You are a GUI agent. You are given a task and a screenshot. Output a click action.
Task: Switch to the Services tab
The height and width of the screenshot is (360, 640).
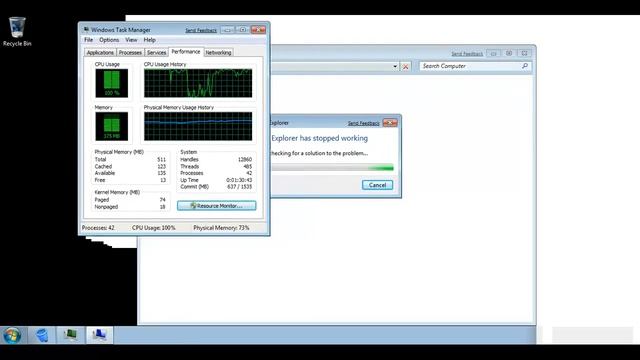click(156, 53)
